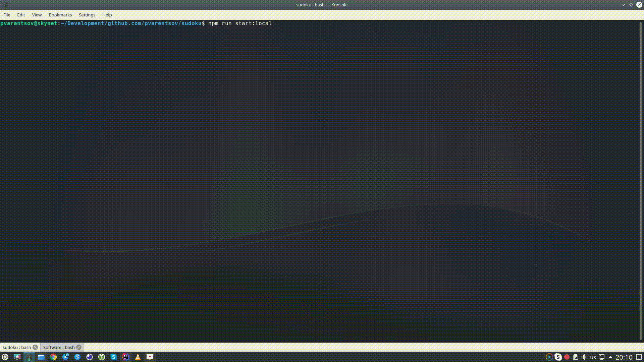Open the KDE application launcher
The height and width of the screenshot is (362, 644).
pos(5,357)
